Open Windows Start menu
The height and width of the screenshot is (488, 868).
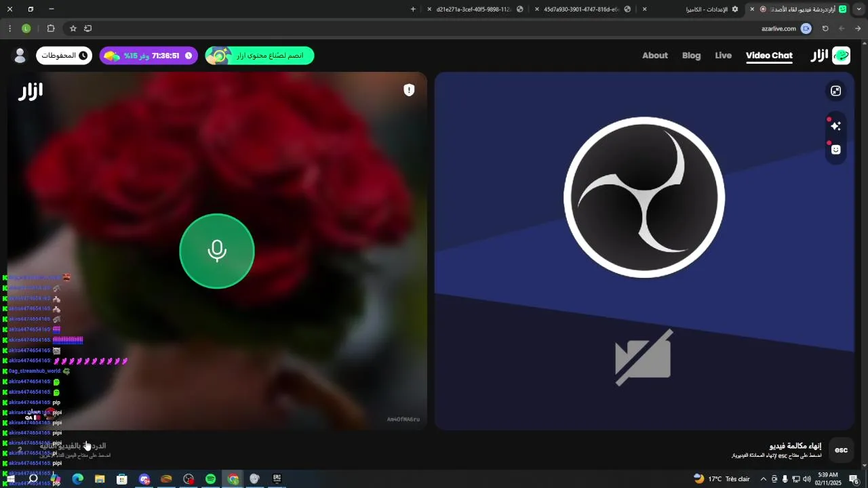[10, 479]
